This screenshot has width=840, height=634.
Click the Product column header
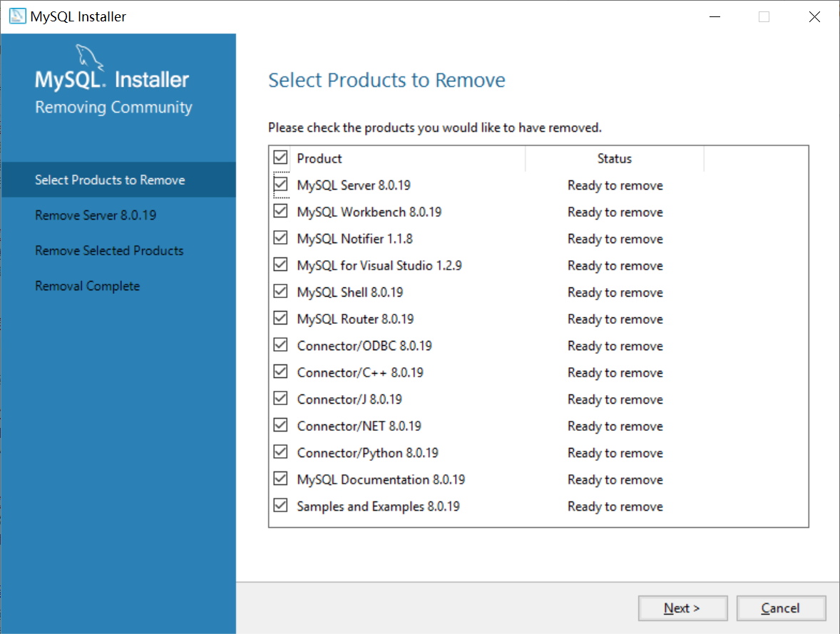tap(408, 158)
